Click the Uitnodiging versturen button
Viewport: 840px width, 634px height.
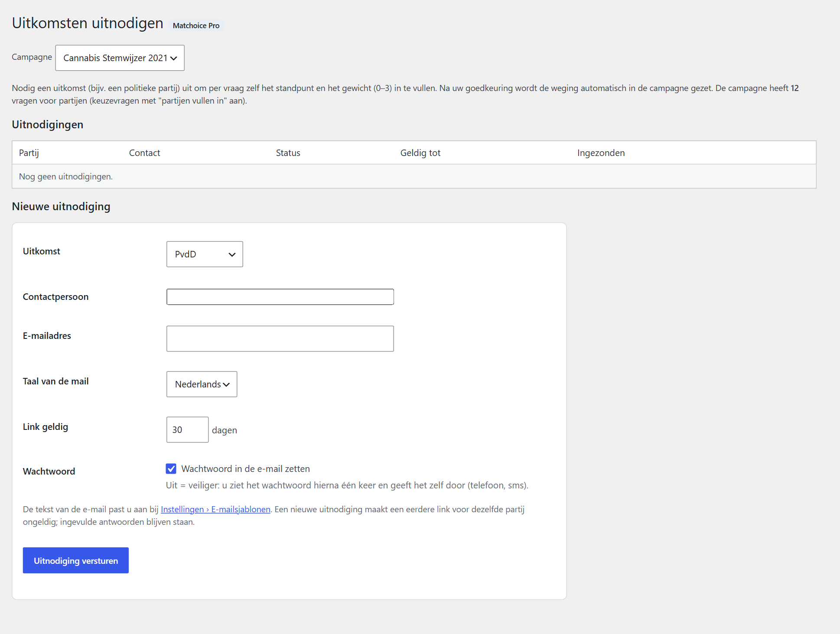(76, 560)
